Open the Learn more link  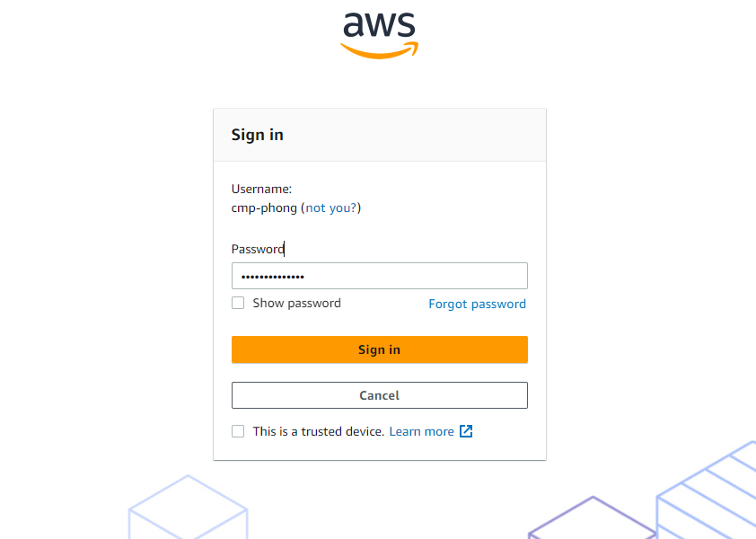(421, 431)
